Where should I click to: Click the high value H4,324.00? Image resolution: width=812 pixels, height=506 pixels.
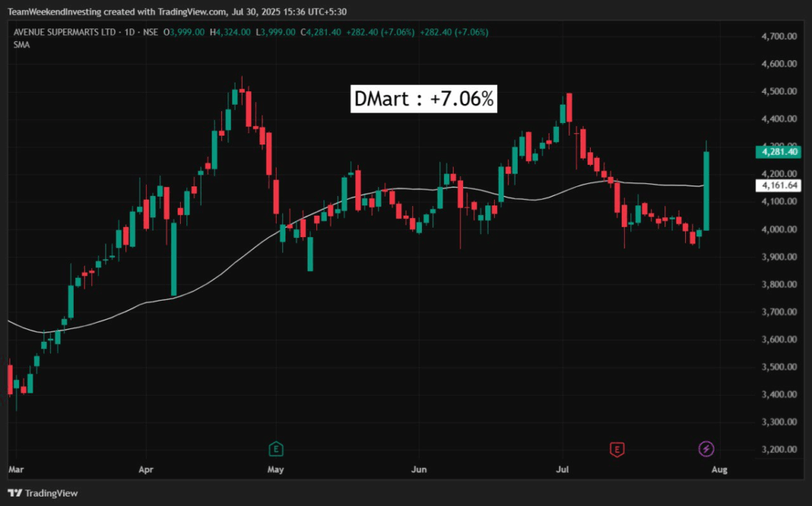pos(230,32)
